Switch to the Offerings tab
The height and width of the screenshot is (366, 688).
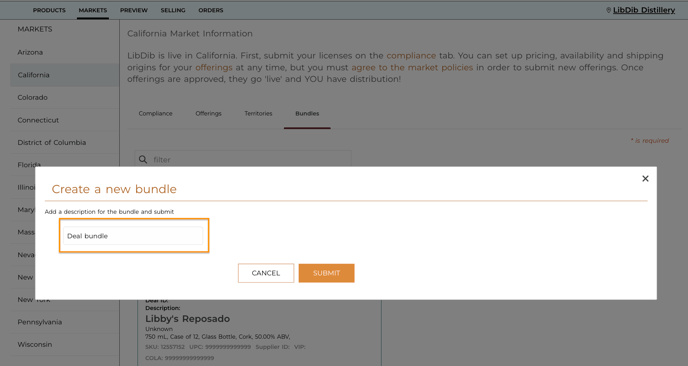pyautogui.click(x=208, y=113)
